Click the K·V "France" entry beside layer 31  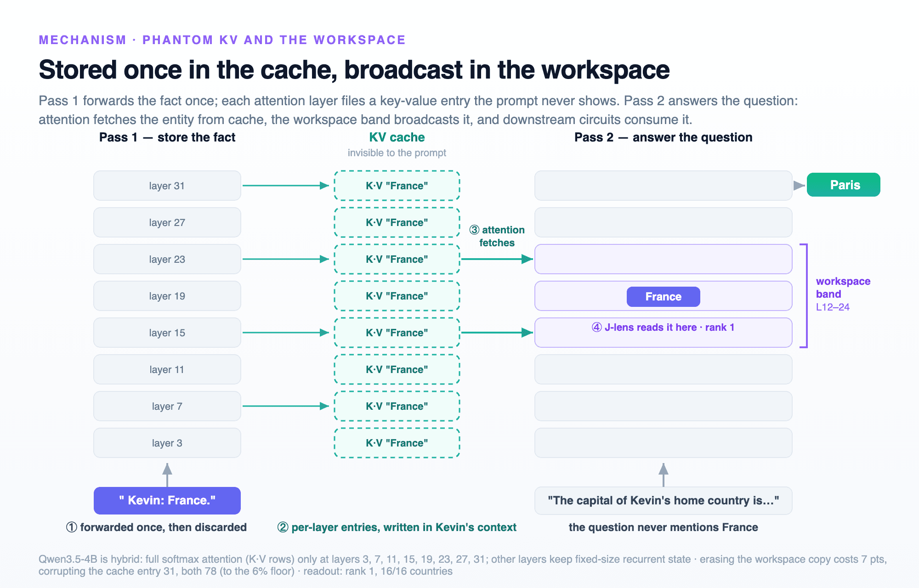pos(397,186)
